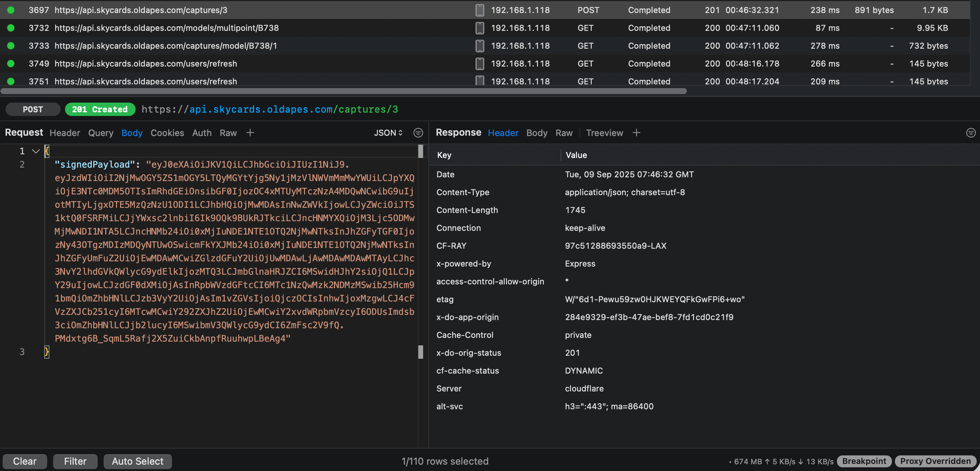Toggle the Proxy Overridden status button
The width and height of the screenshot is (980, 471).
(x=935, y=461)
